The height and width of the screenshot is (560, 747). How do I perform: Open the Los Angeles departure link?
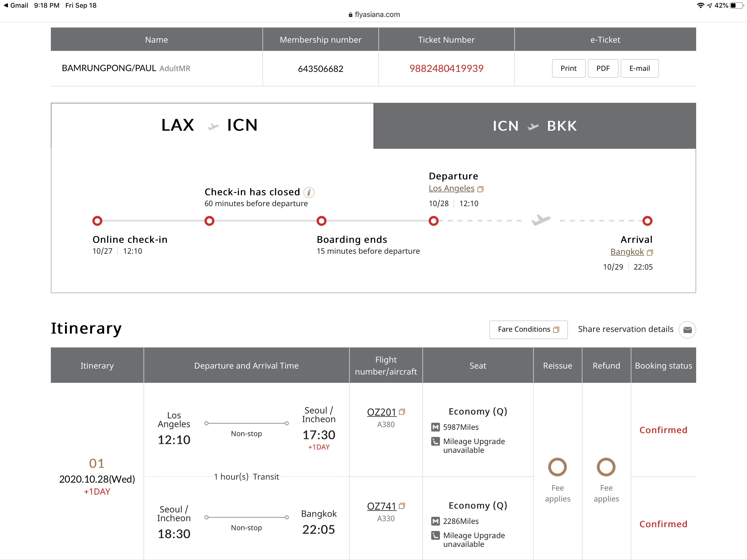click(x=451, y=188)
